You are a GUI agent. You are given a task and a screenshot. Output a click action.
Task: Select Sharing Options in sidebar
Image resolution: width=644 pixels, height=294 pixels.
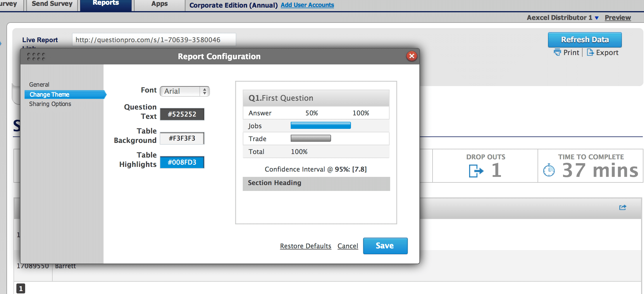tap(50, 104)
